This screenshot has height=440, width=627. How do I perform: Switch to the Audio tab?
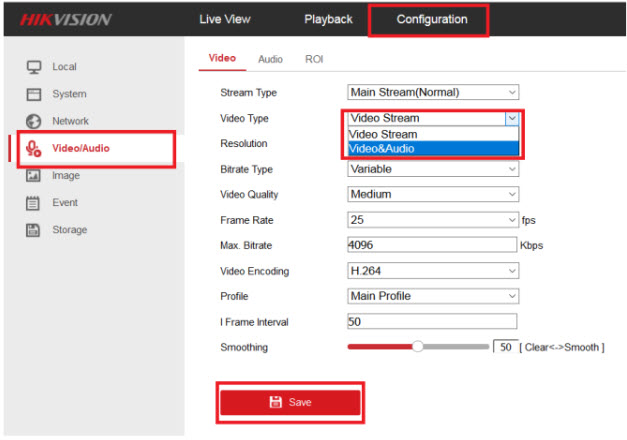tap(270, 59)
